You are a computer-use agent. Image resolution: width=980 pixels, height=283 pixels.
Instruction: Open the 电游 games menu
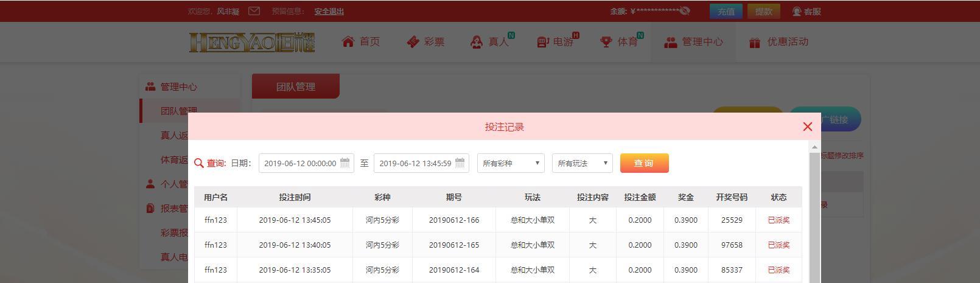coord(555,41)
